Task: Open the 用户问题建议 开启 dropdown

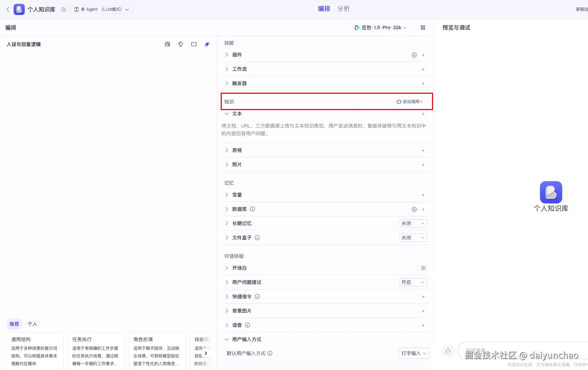Action: pos(413,282)
